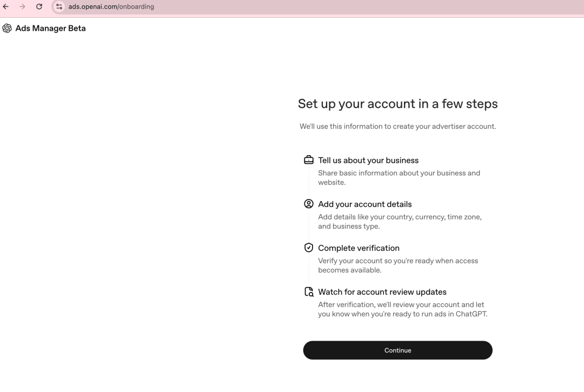This screenshot has height=392, width=584.
Task: Click "After verification, we'll review" description
Action: click(403, 309)
